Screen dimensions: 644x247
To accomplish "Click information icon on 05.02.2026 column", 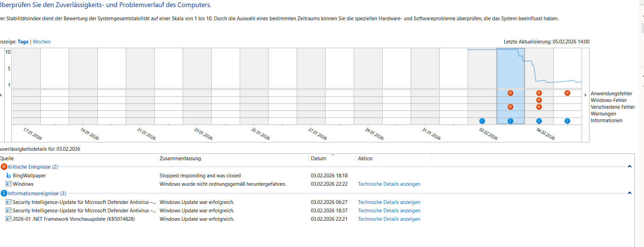I will 567,121.
